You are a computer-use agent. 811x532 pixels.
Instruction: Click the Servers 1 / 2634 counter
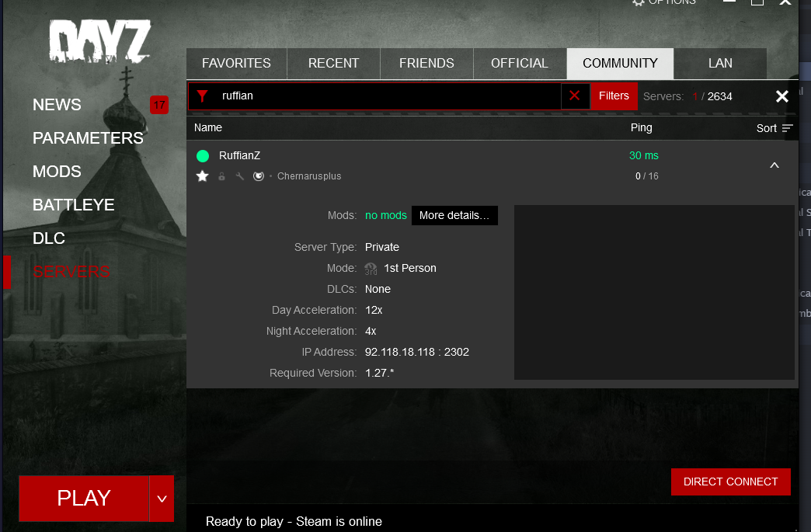[687, 96]
